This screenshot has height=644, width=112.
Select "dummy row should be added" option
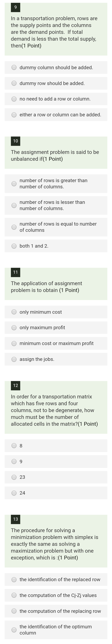14,83
